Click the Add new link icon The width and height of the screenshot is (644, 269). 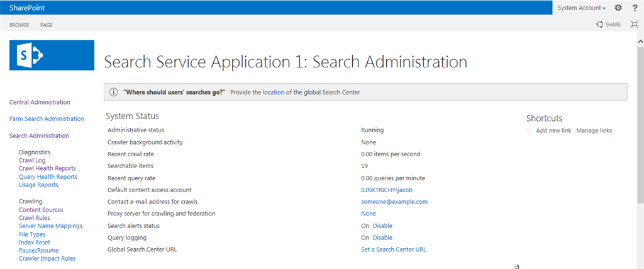tap(530, 130)
